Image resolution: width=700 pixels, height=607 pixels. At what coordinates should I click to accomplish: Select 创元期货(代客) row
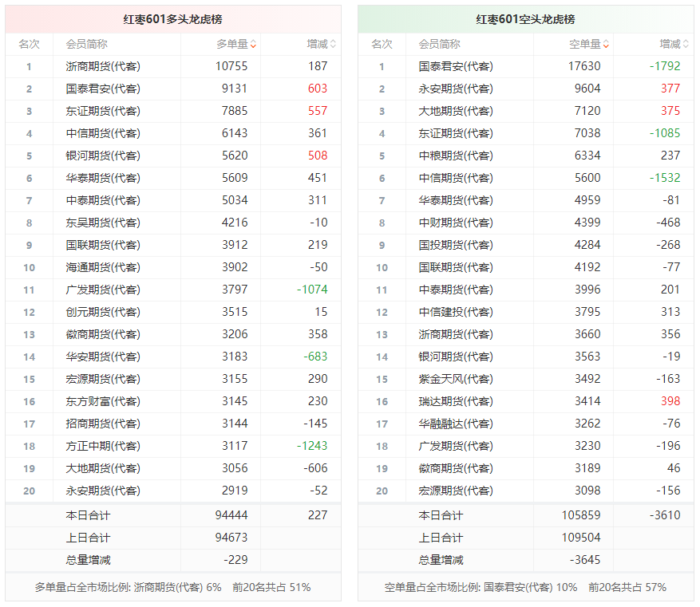point(173,312)
